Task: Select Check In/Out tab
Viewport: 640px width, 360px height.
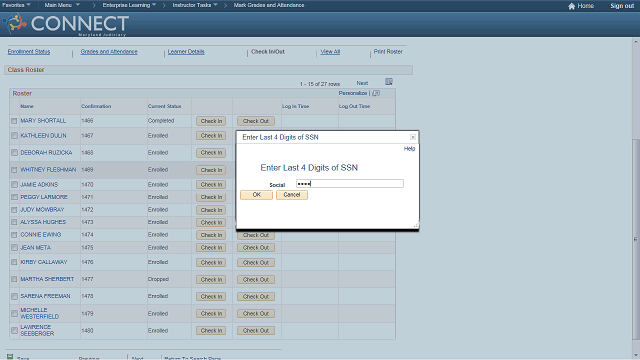Action: pyautogui.click(x=268, y=52)
